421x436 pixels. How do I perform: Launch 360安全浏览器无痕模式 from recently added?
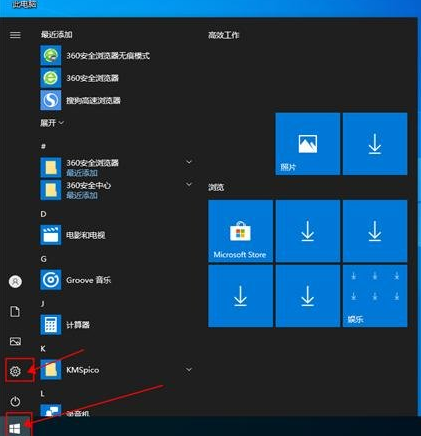pos(95,55)
